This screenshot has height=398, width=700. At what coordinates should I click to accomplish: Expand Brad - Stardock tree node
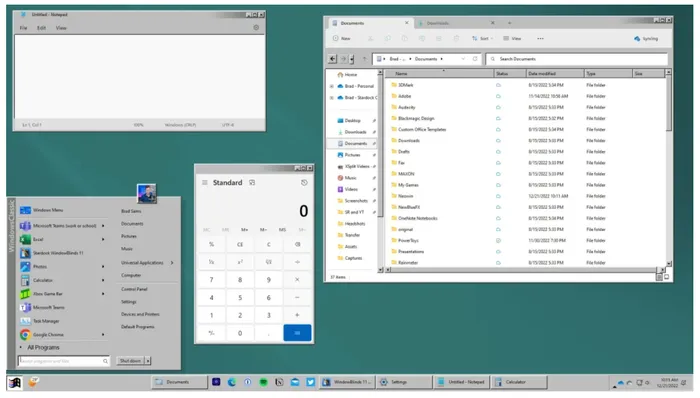[332, 98]
